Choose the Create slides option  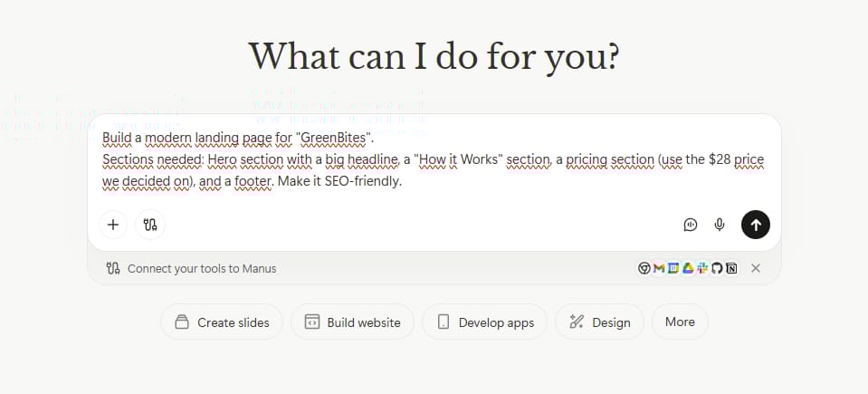[222, 322]
